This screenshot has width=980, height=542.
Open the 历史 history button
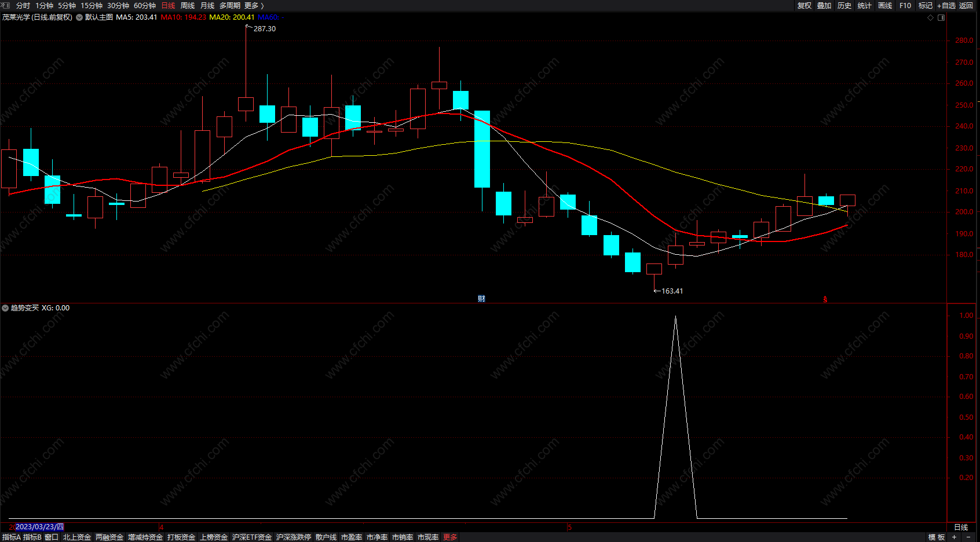[844, 5]
